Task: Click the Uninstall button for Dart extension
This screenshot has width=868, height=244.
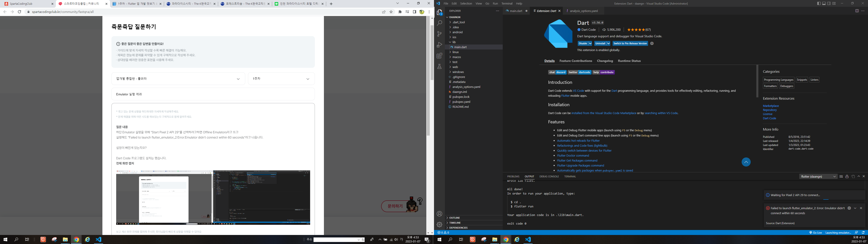Action: click(600, 43)
